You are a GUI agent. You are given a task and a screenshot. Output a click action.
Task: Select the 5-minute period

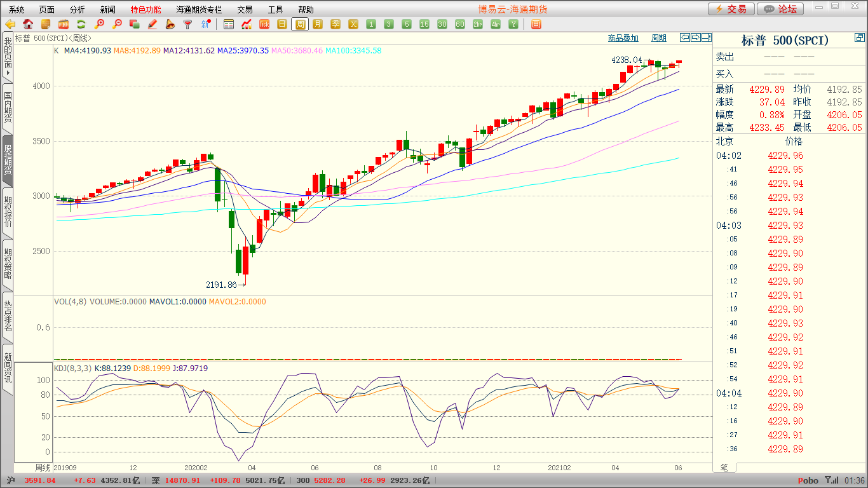tap(407, 24)
